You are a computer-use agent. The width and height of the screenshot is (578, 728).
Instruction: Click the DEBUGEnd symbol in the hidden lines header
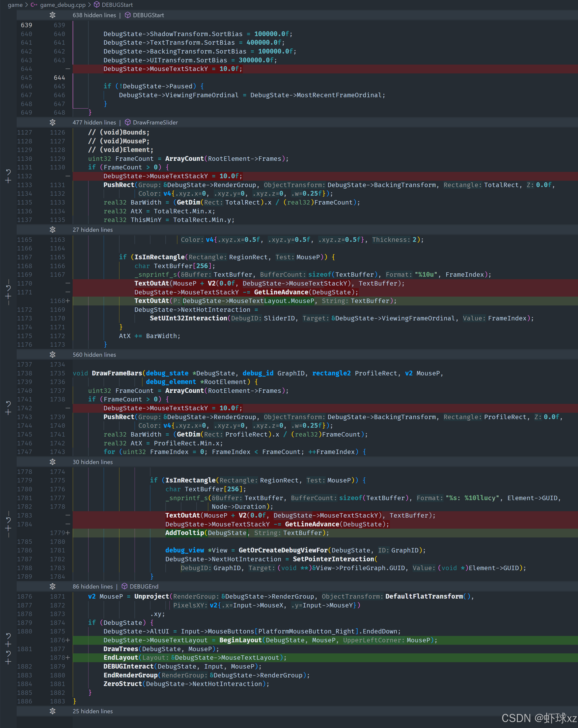(144, 587)
